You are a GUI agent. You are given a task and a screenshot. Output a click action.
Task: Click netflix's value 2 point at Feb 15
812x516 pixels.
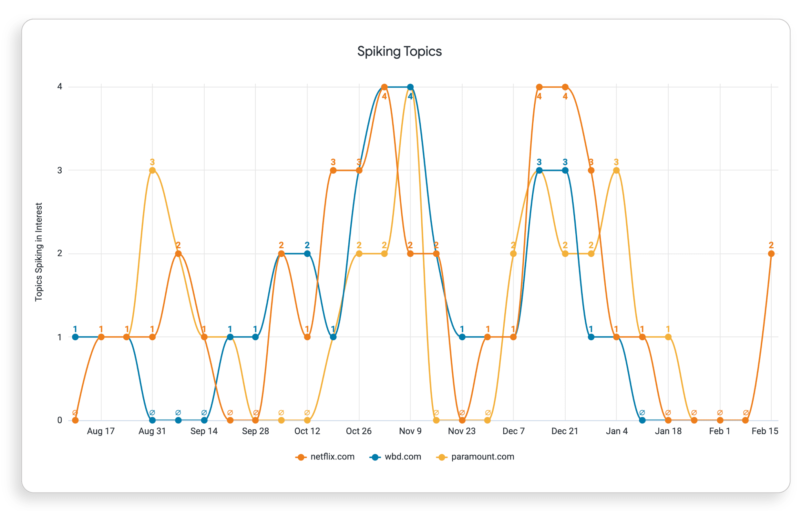pos(771,253)
